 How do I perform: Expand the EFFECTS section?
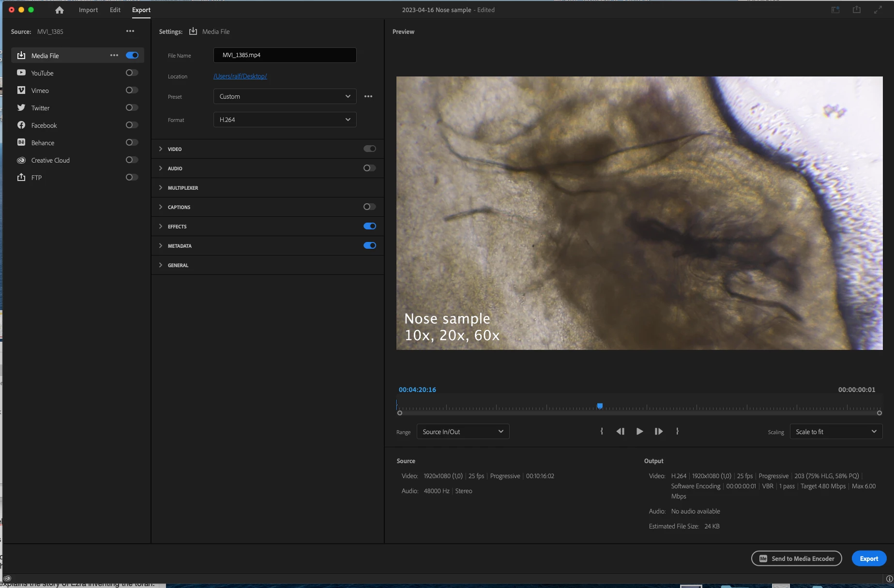pyautogui.click(x=161, y=226)
